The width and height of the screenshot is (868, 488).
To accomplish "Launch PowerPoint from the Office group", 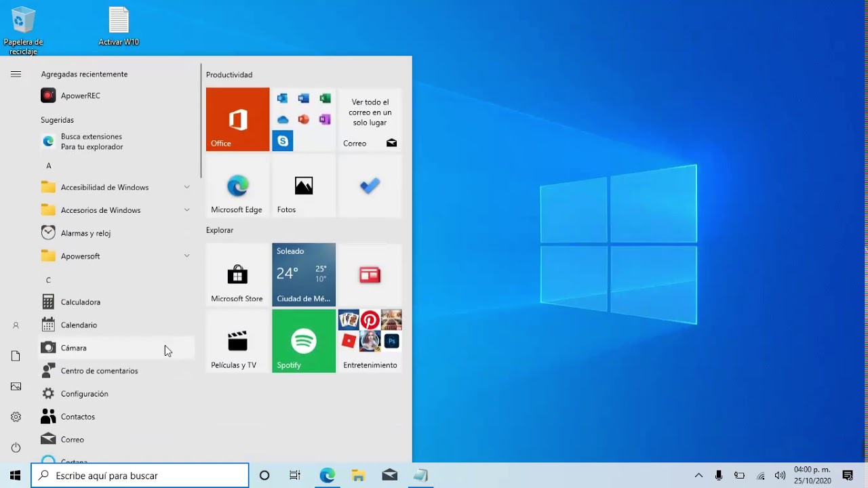I will click(304, 119).
